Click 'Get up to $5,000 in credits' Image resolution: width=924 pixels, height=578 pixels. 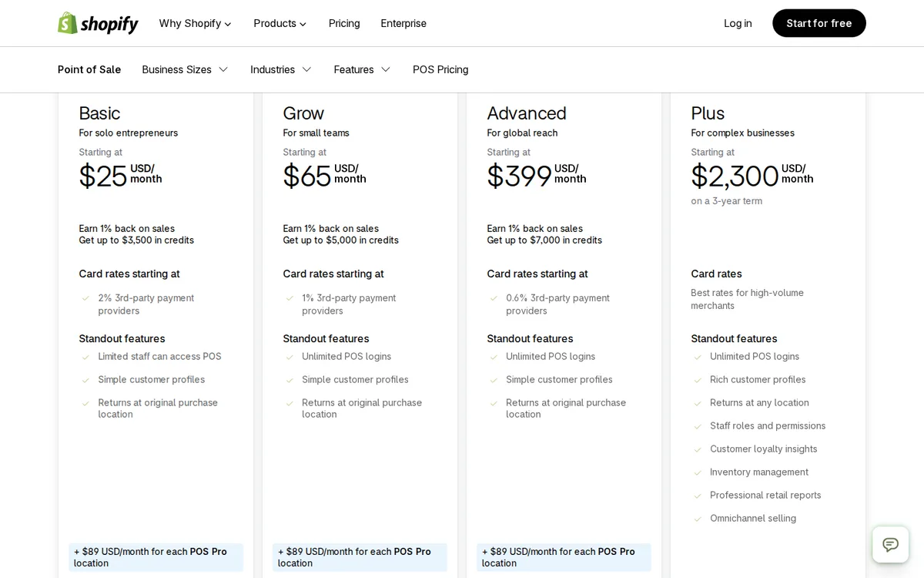(340, 240)
